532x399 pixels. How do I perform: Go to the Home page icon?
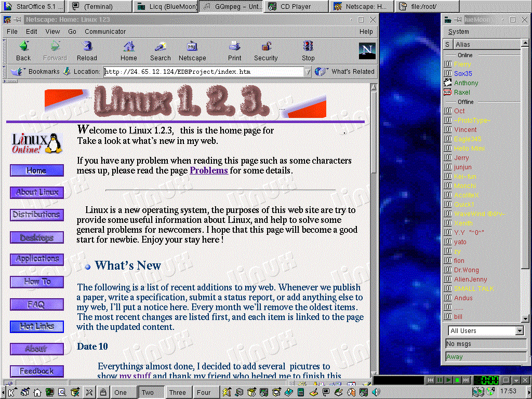[129, 50]
